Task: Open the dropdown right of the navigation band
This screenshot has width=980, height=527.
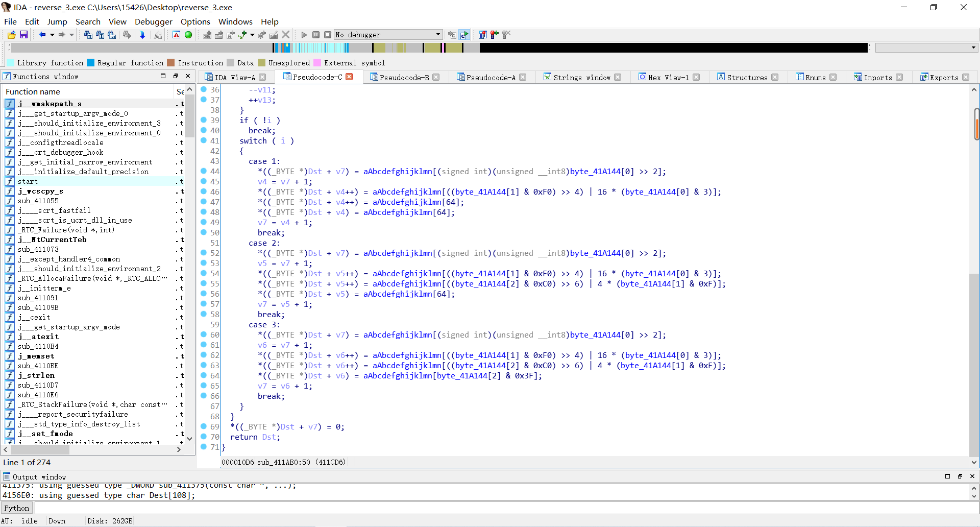Action: pyautogui.click(x=973, y=47)
